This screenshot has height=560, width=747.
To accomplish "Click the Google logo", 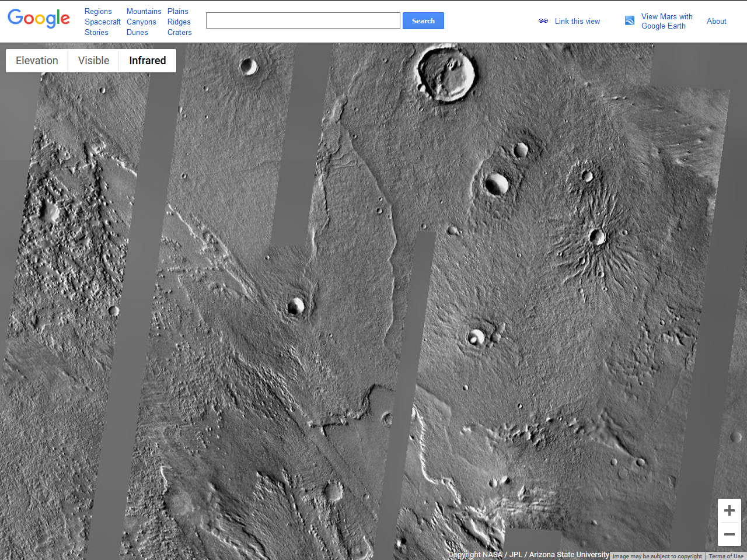I will (x=39, y=18).
